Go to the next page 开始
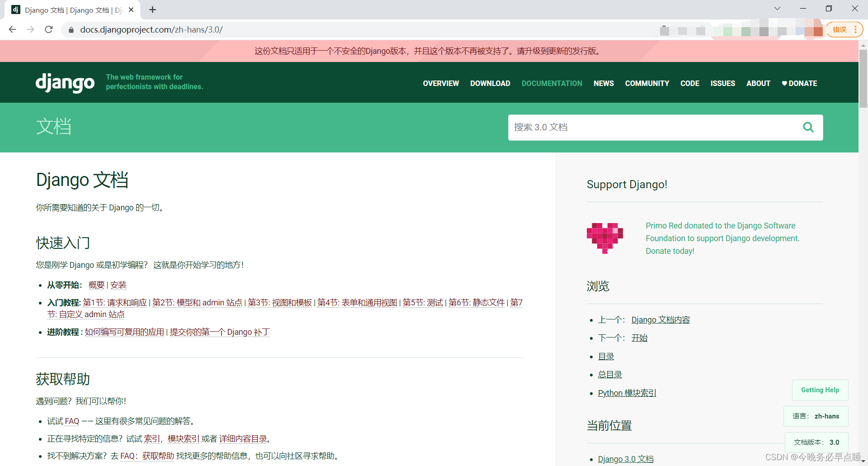This screenshot has width=868, height=466. (639, 338)
